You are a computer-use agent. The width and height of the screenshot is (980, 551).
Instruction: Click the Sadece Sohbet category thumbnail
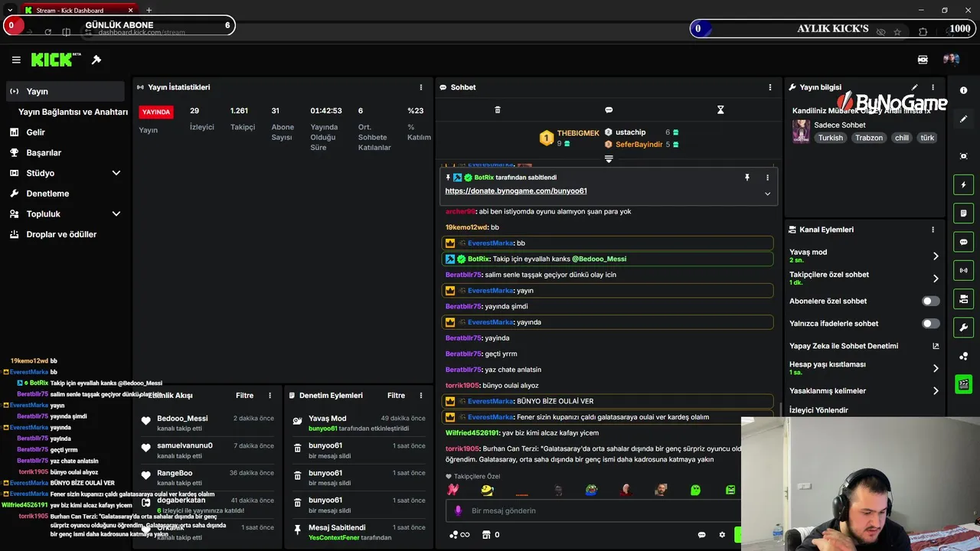[801, 131]
